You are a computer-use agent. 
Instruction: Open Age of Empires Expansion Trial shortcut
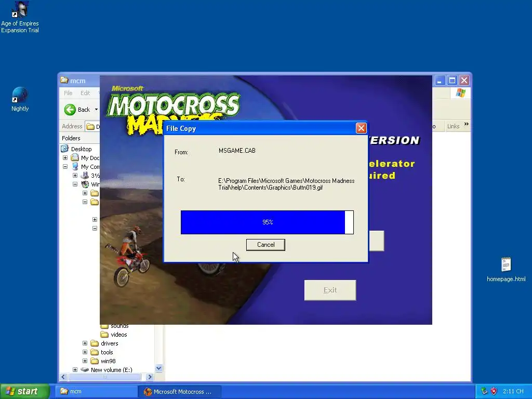point(20,17)
